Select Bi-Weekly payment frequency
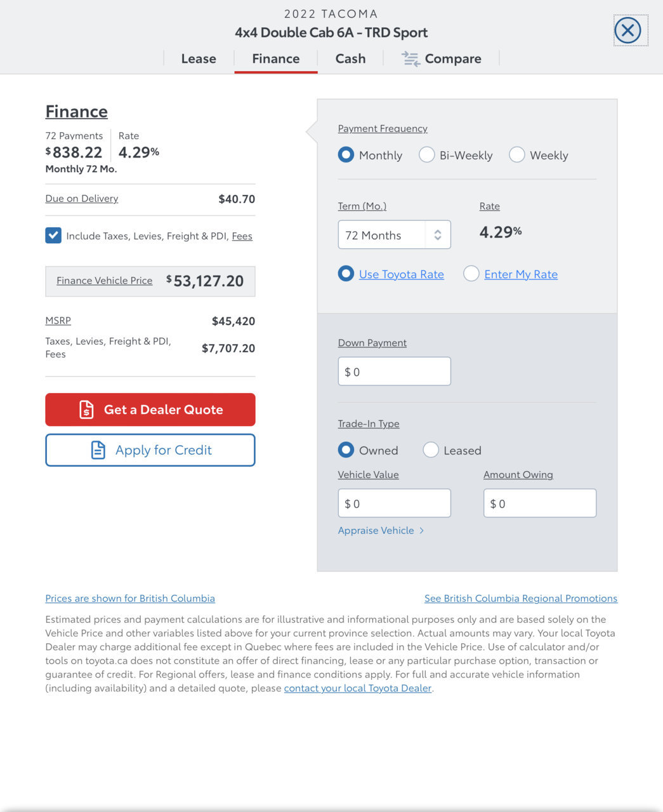Viewport: 663px width, 812px height. pyautogui.click(x=426, y=155)
